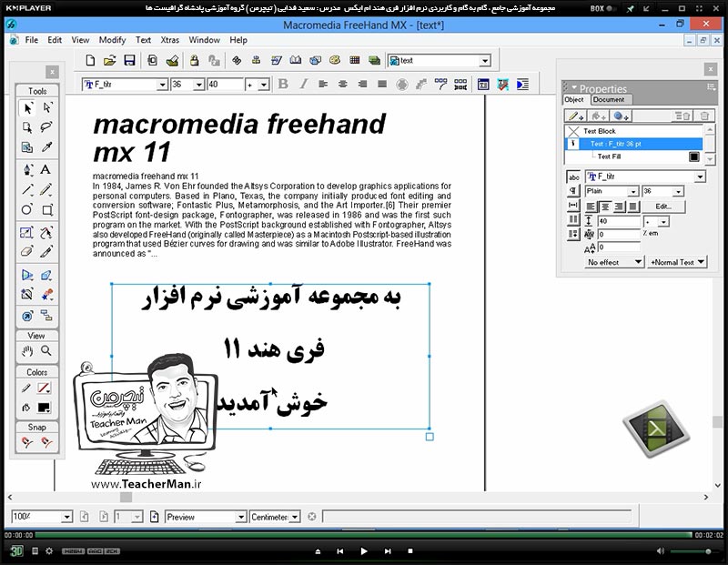The height and width of the screenshot is (565, 728).
Task: Activate the Text tool (A)
Action: (x=45, y=169)
